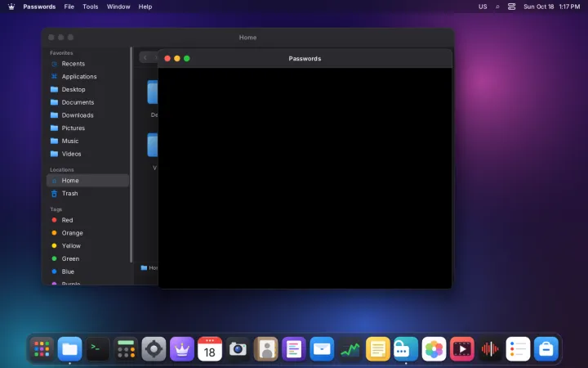Select Recents in Files sidebar
Image resolution: width=588 pixels, height=368 pixels.
coord(87,64)
